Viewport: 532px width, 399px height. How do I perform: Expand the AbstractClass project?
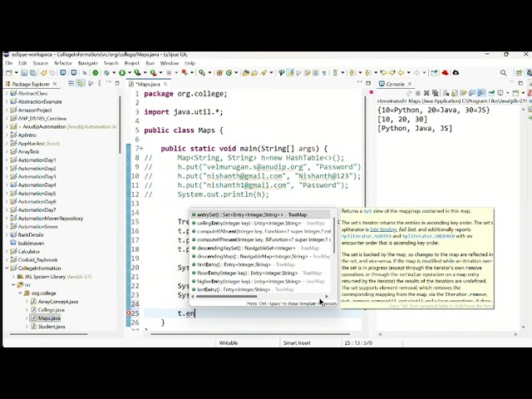[x=7, y=93]
